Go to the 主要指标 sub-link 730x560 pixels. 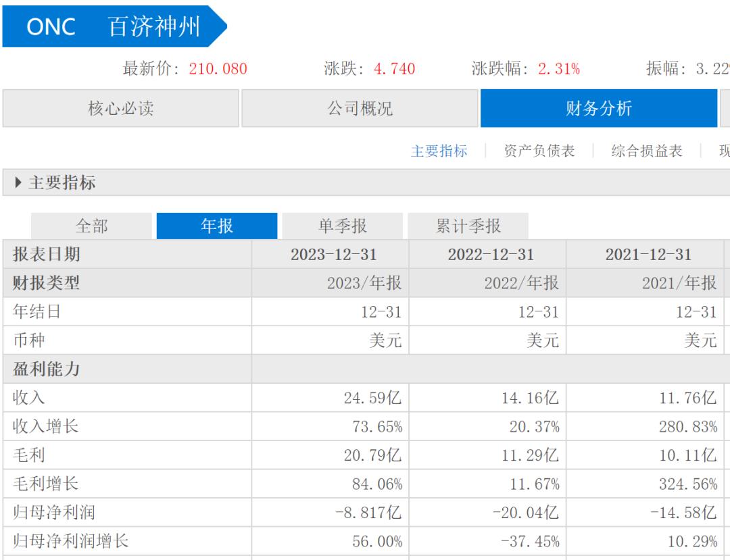click(439, 151)
